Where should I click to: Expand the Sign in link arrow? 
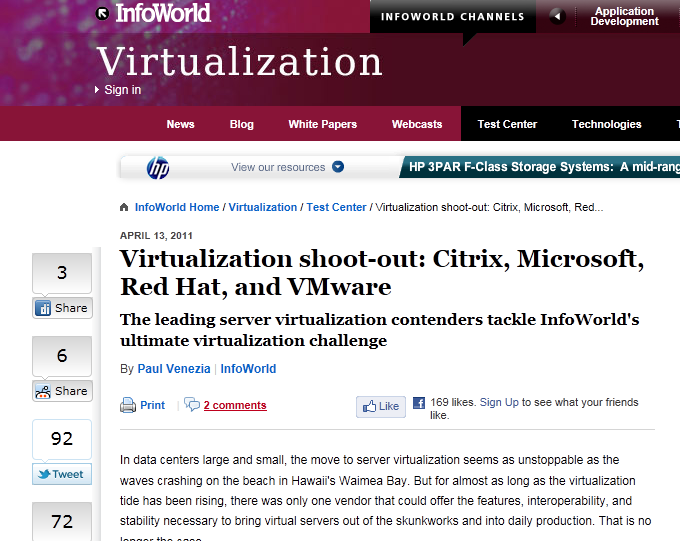click(x=97, y=90)
